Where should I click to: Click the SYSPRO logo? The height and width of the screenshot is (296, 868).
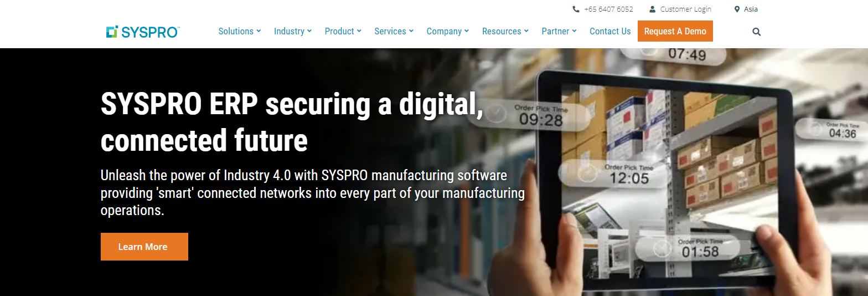[143, 32]
